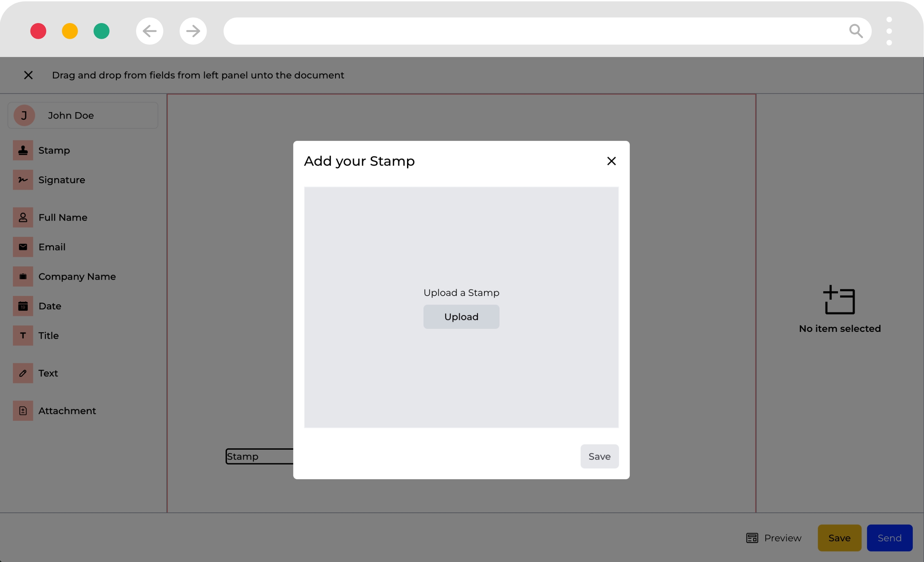
Task: Click the Title field T icon
Action: tap(23, 336)
